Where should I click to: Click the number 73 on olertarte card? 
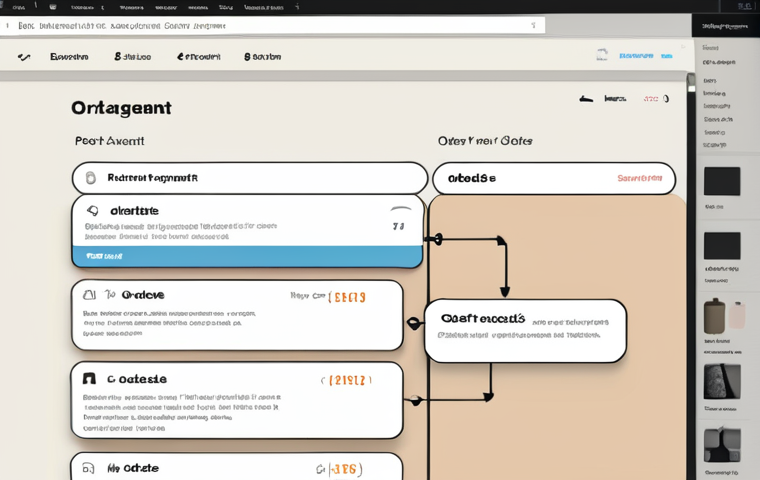[x=398, y=226]
